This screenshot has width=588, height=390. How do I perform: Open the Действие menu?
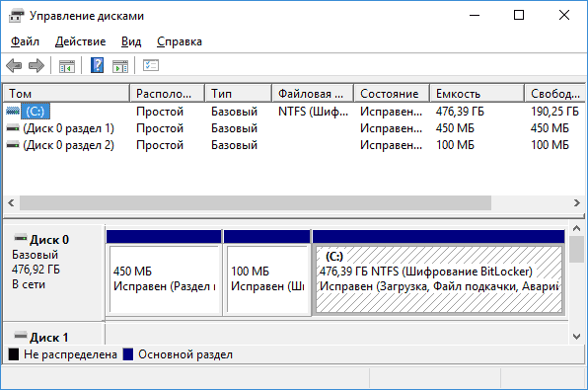[x=80, y=41]
